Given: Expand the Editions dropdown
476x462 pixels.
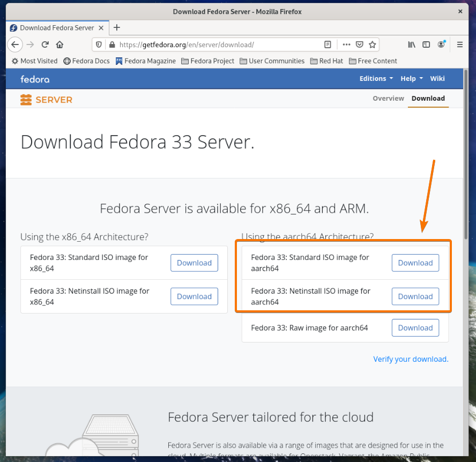Looking at the screenshot, I should coord(376,78).
